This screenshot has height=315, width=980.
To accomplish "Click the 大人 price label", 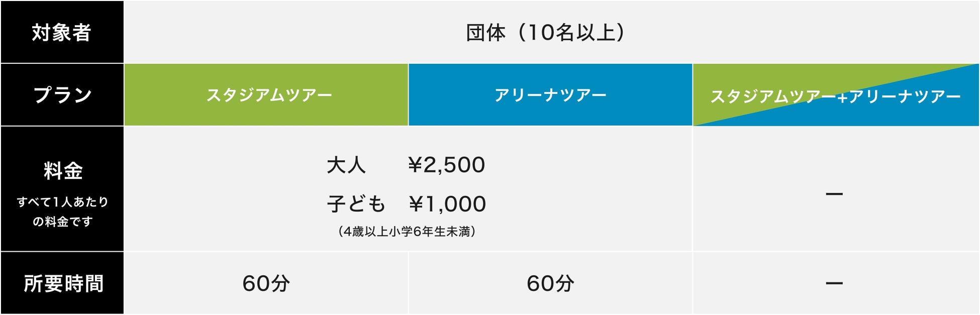I will pos(346,165).
